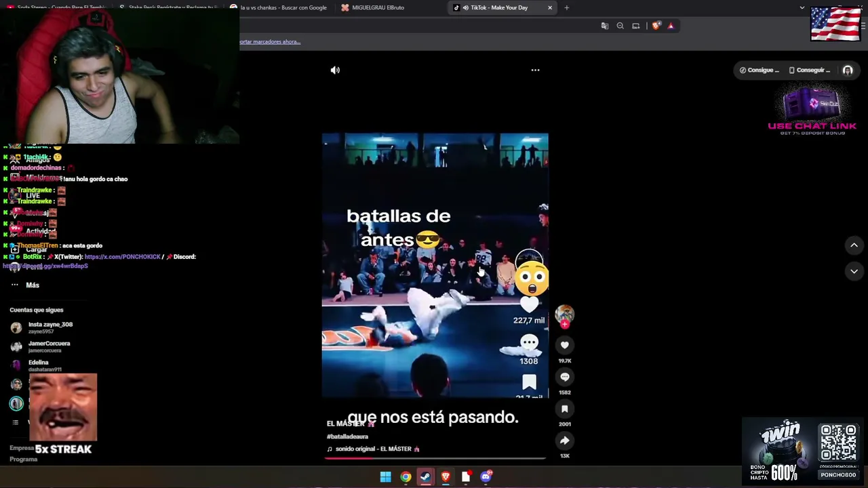Open the creator's avatar beside the video

pos(564,313)
